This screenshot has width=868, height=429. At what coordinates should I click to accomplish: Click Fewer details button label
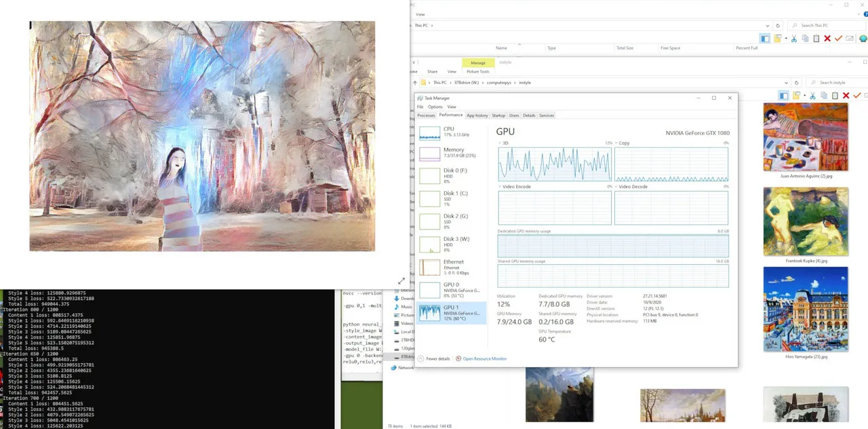[438, 358]
